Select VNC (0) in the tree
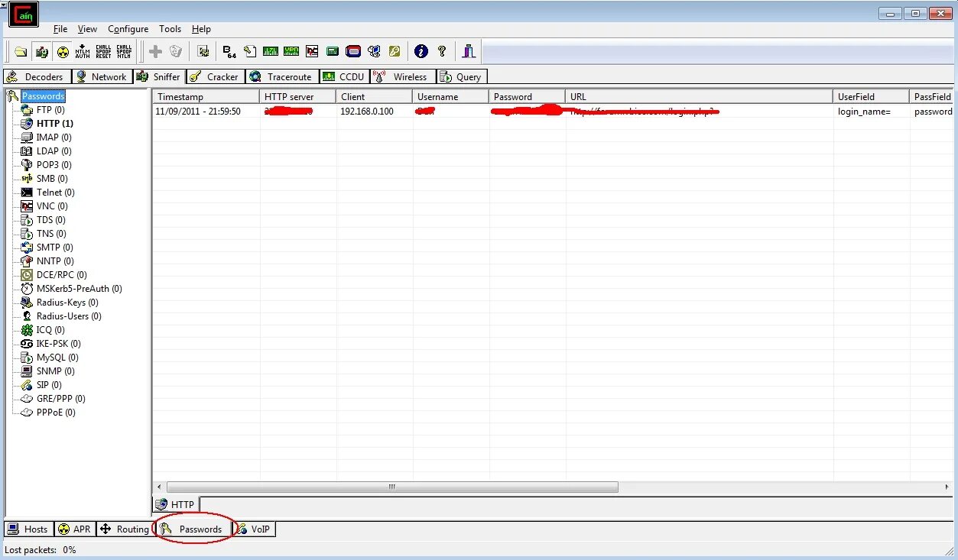 click(x=52, y=206)
